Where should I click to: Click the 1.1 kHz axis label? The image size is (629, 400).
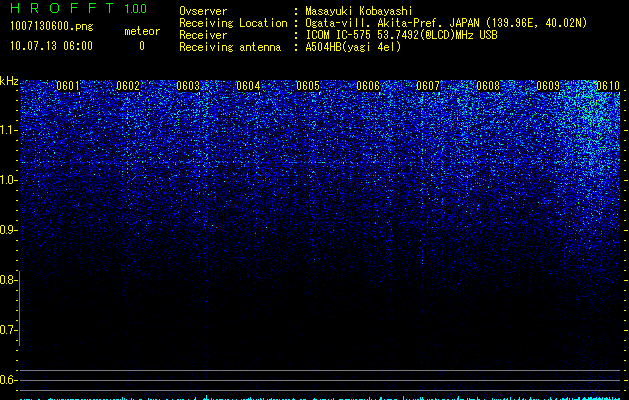tap(8, 130)
